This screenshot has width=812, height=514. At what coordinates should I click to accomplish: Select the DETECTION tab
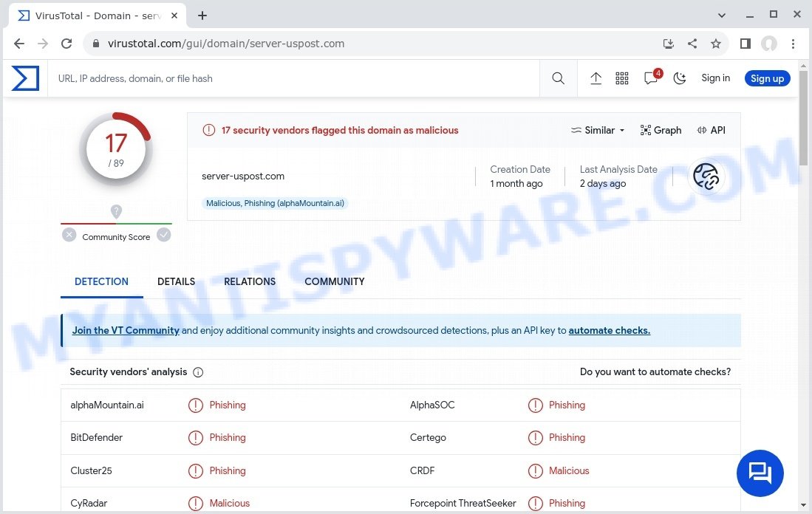click(x=101, y=281)
